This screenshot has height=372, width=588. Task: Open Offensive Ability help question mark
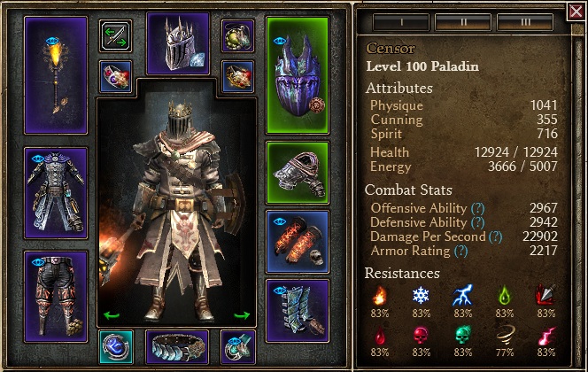(478, 208)
